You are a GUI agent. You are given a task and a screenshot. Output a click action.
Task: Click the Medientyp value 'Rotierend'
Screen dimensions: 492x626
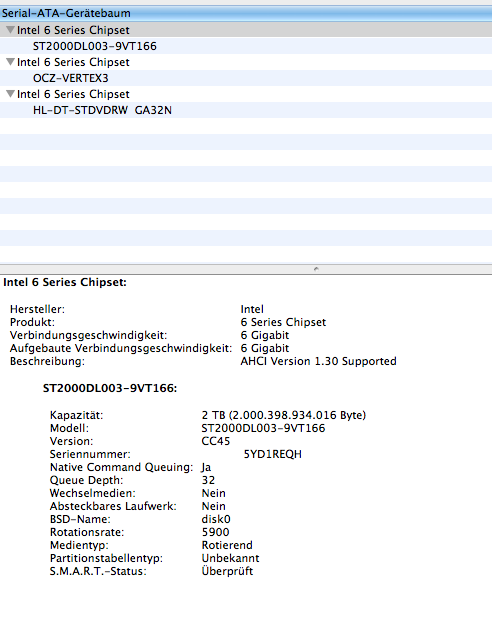pos(227,545)
